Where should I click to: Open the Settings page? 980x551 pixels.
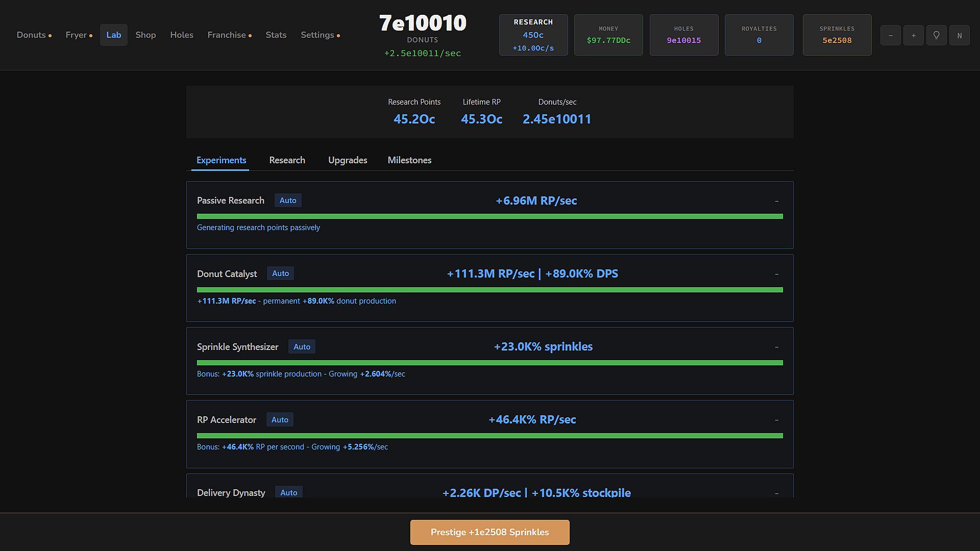click(x=320, y=35)
